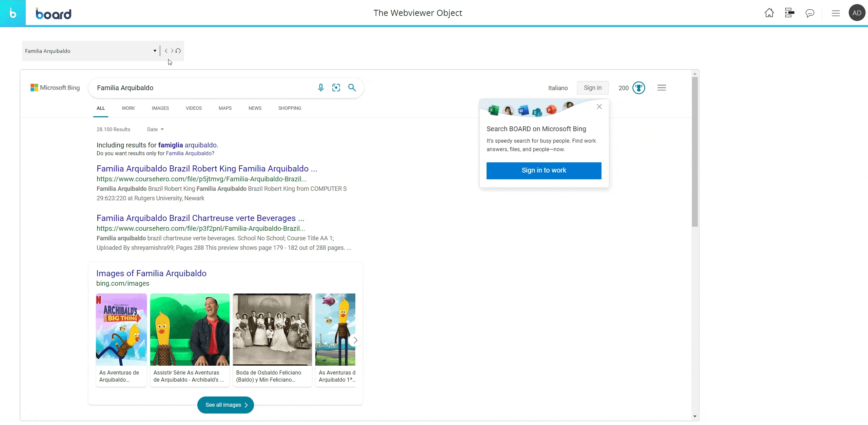Image resolution: width=868 pixels, height=425 pixels.
Task: Refresh the webviewer page
Action: (x=178, y=51)
